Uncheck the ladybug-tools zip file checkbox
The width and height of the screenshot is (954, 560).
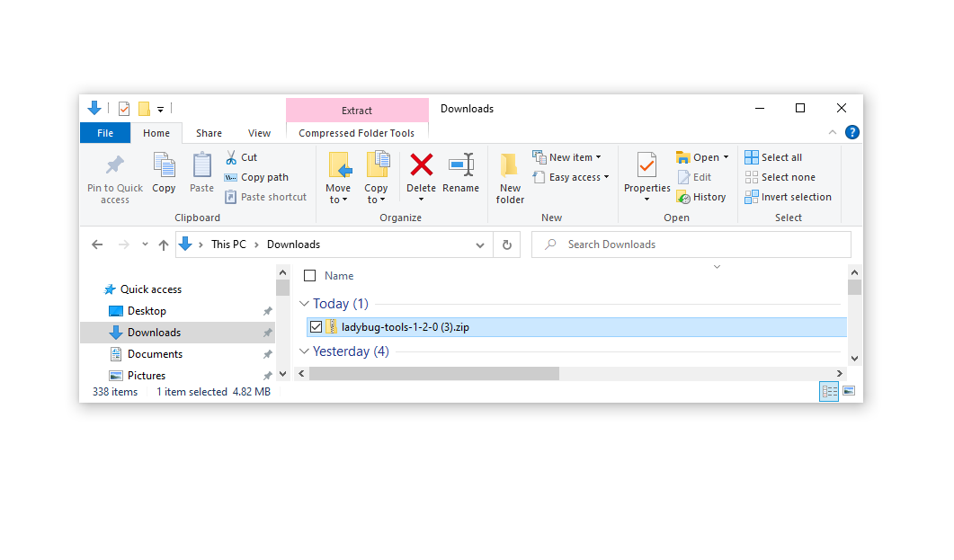(317, 326)
